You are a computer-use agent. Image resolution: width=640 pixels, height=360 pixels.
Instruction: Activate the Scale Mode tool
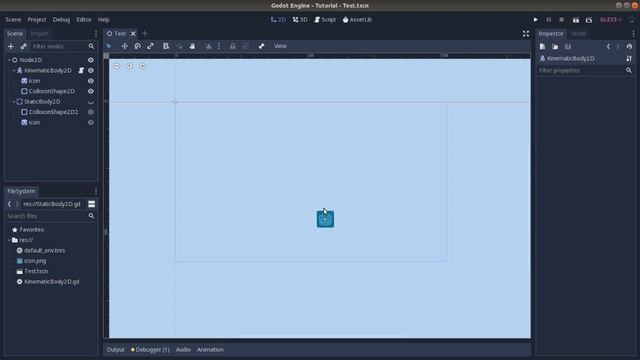click(150, 46)
